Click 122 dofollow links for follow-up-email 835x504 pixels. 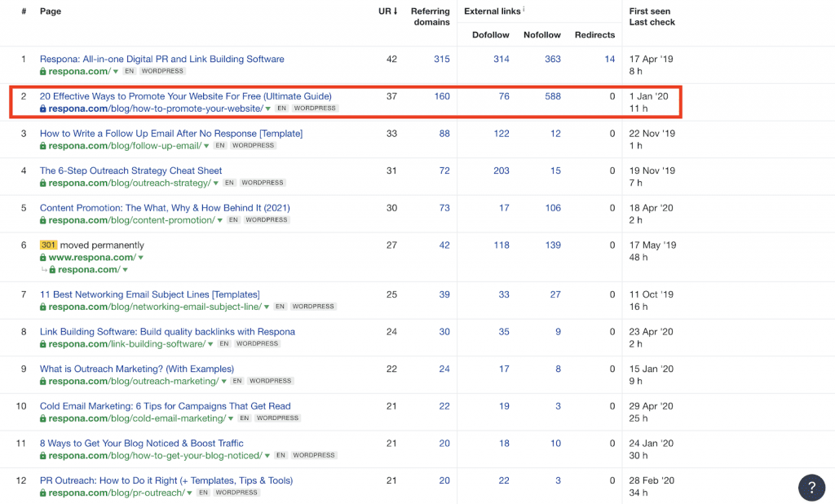[501, 134]
